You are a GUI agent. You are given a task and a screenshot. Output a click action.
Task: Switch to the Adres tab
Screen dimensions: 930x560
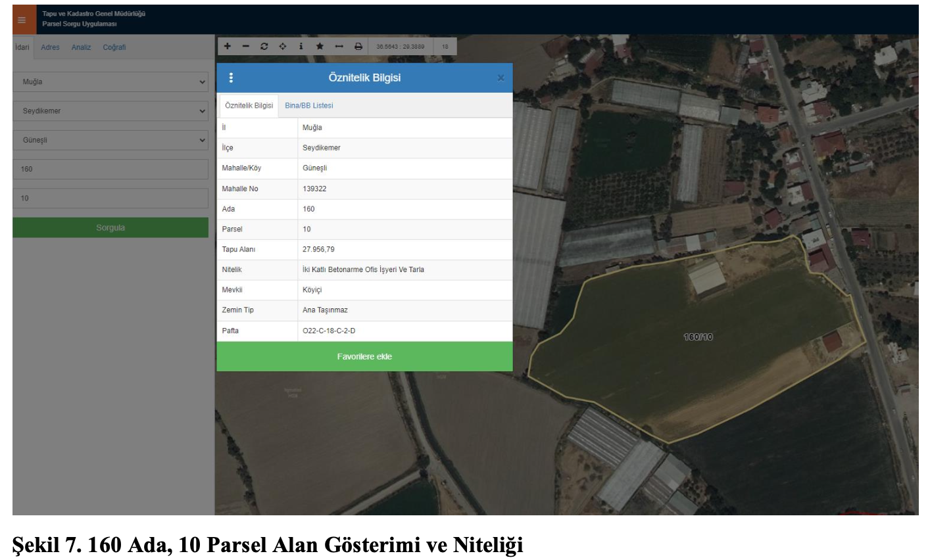[x=50, y=47]
